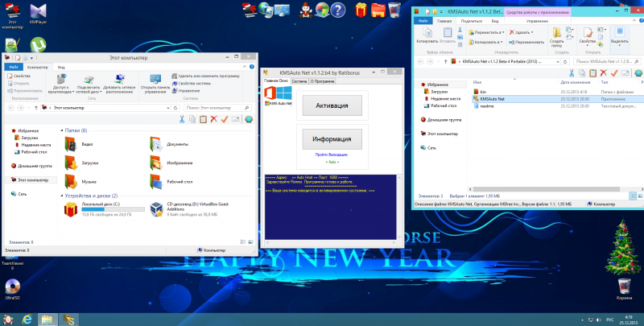This screenshot has width=644, height=326.
Task: Click Управление in the Система ribbon group
Action: pyautogui.click(x=186, y=91)
